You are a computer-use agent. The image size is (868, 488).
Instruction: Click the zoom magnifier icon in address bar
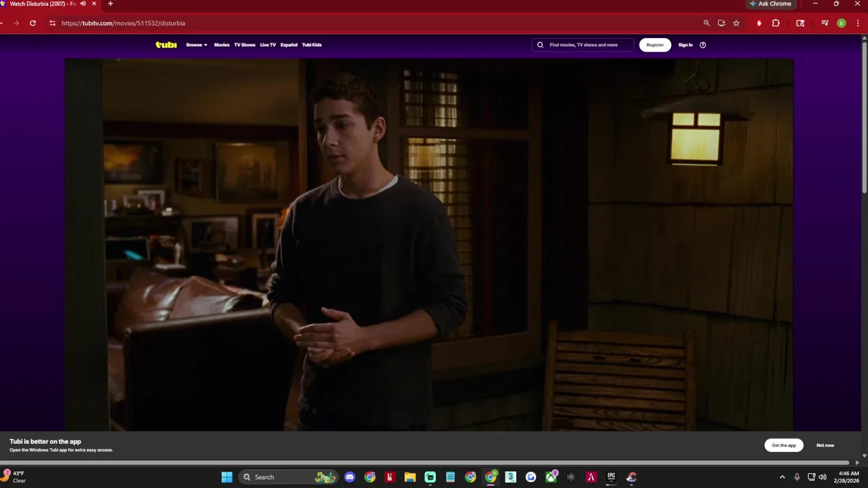707,23
